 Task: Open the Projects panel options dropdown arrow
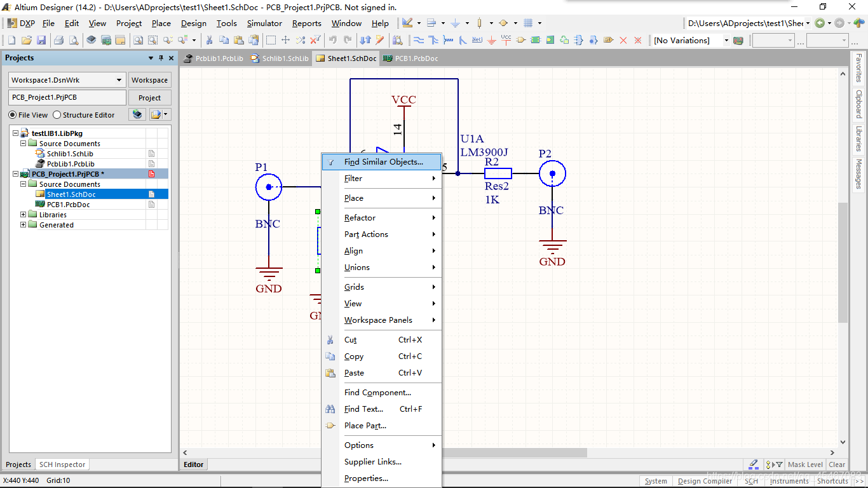151,58
